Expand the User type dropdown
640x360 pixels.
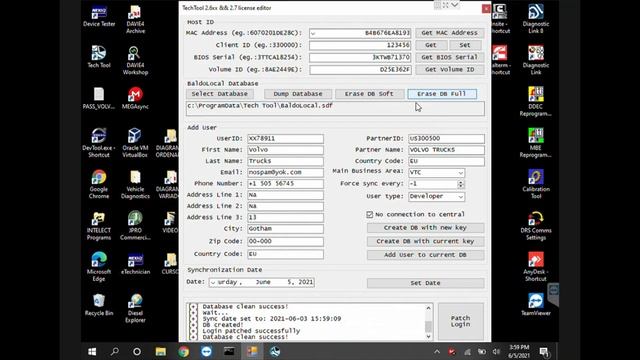point(460,197)
